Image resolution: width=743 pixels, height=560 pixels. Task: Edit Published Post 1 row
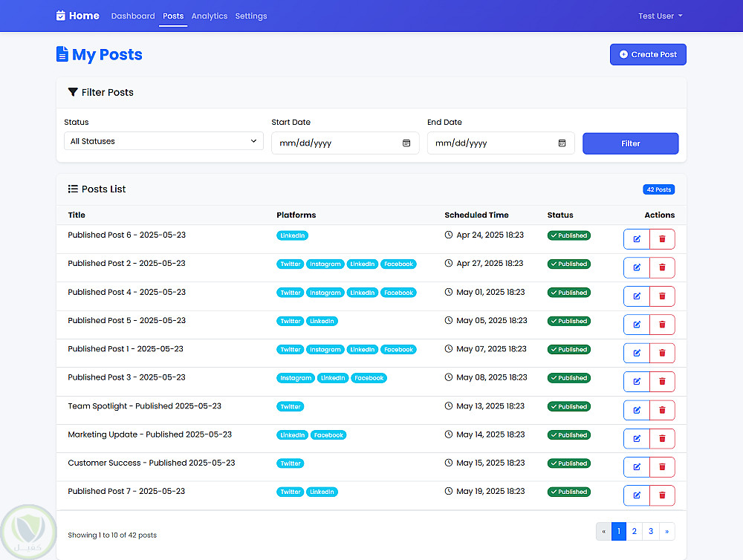pyautogui.click(x=637, y=353)
